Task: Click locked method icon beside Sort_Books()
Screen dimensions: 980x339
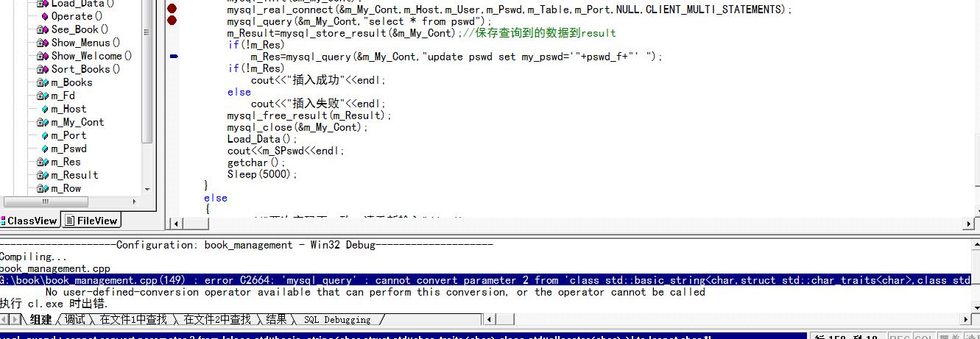Action: point(43,69)
